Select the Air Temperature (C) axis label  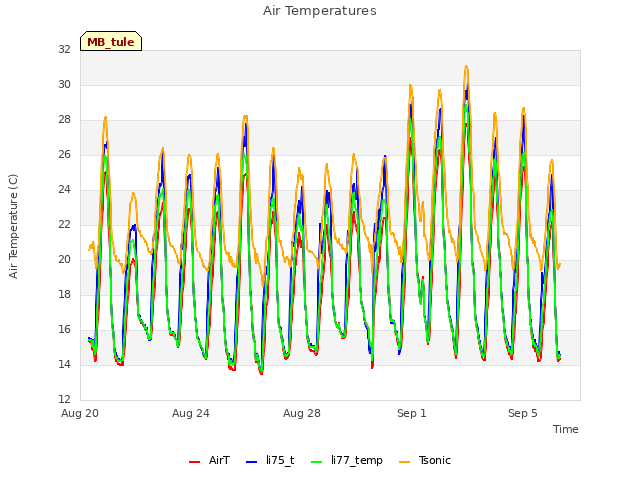coord(13,226)
